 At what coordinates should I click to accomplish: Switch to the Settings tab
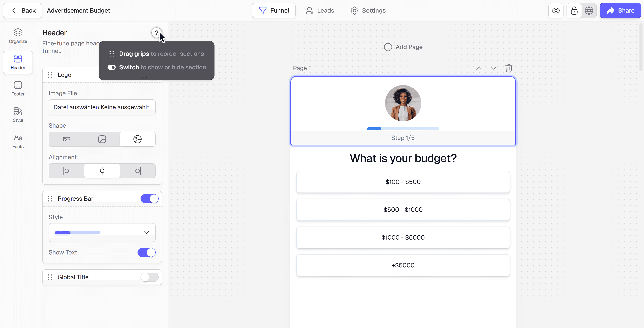368,11
